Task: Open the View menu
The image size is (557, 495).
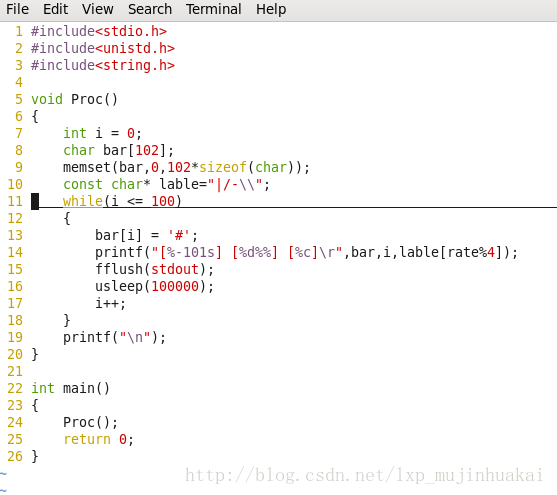Action: [98, 9]
